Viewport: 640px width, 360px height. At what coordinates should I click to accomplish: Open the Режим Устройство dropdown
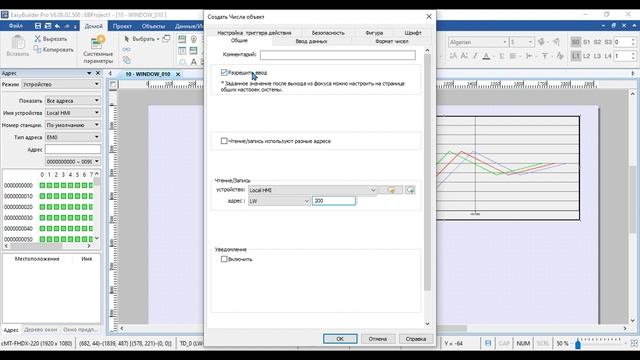61,84
